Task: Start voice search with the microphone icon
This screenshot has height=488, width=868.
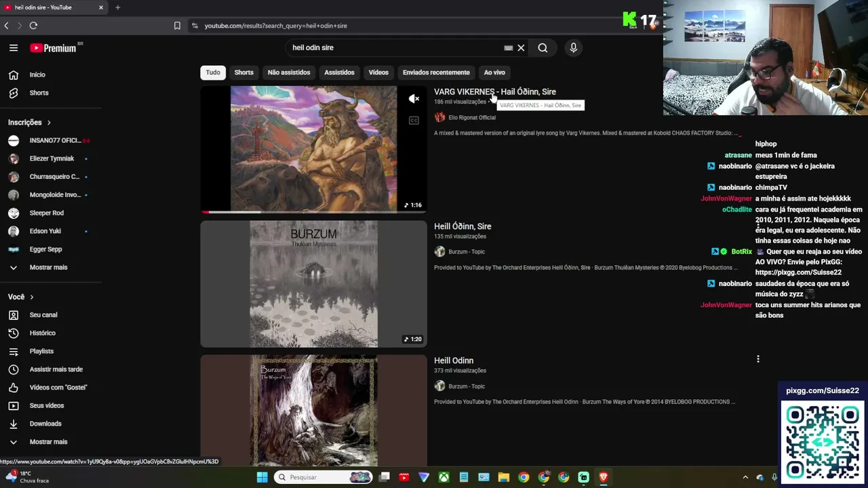Action: point(574,48)
